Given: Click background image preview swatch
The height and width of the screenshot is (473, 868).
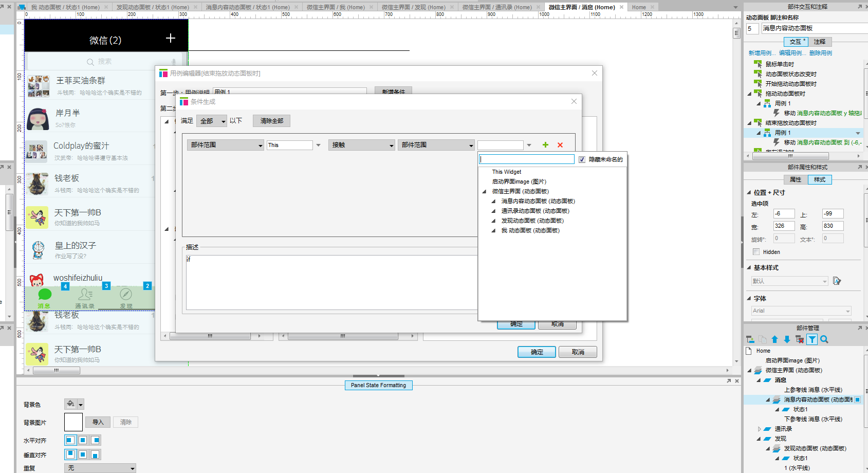Looking at the screenshot, I should 73,422.
